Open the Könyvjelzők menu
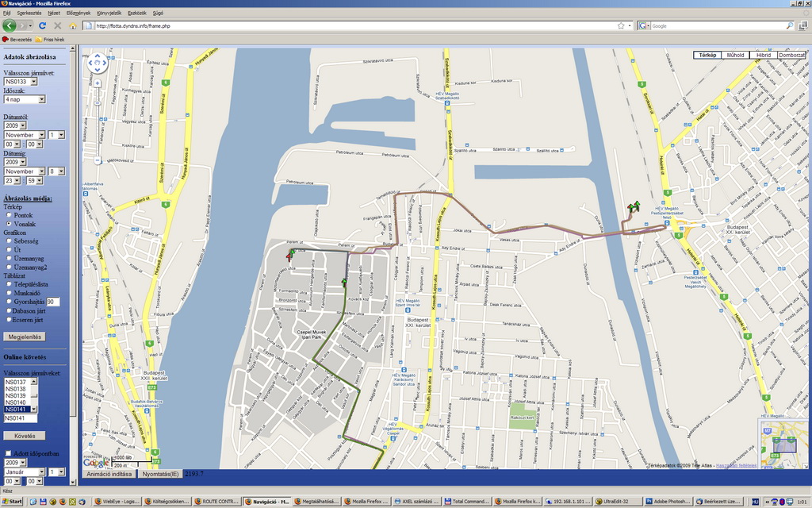 (109, 13)
